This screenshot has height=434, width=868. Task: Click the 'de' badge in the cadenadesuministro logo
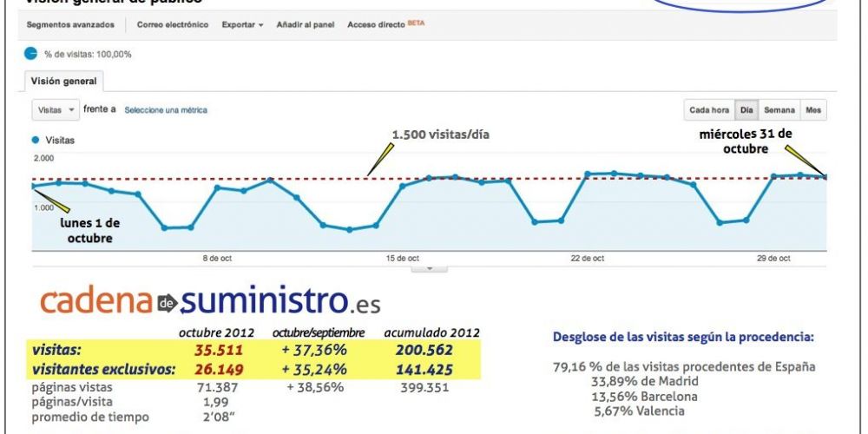click(168, 304)
